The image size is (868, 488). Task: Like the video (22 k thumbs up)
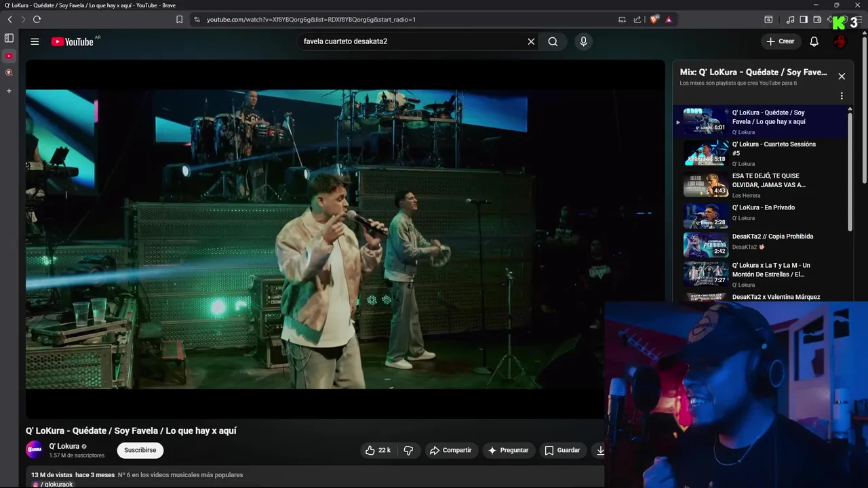[378, 450]
